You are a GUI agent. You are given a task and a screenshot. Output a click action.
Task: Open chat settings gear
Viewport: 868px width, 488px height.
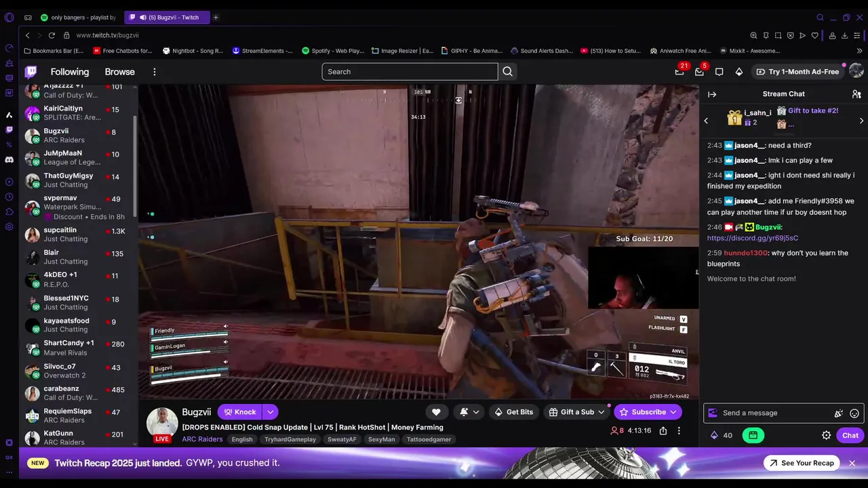[x=826, y=435]
